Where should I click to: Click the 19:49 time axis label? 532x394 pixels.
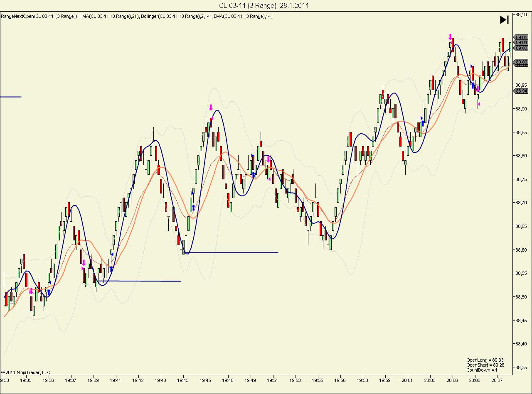coord(251,380)
